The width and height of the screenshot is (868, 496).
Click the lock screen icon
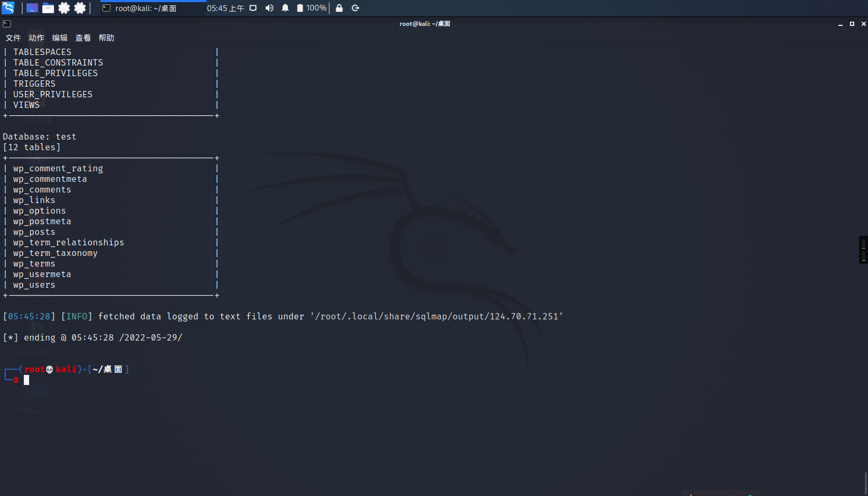pos(339,8)
